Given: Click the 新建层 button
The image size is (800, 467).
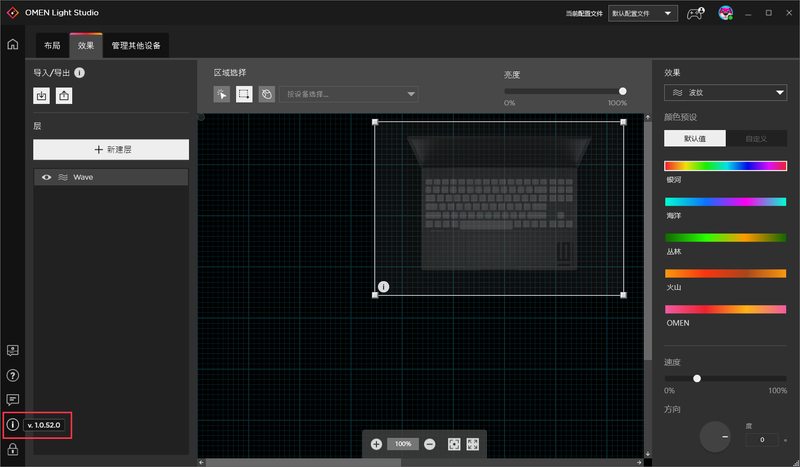Looking at the screenshot, I should [x=111, y=149].
